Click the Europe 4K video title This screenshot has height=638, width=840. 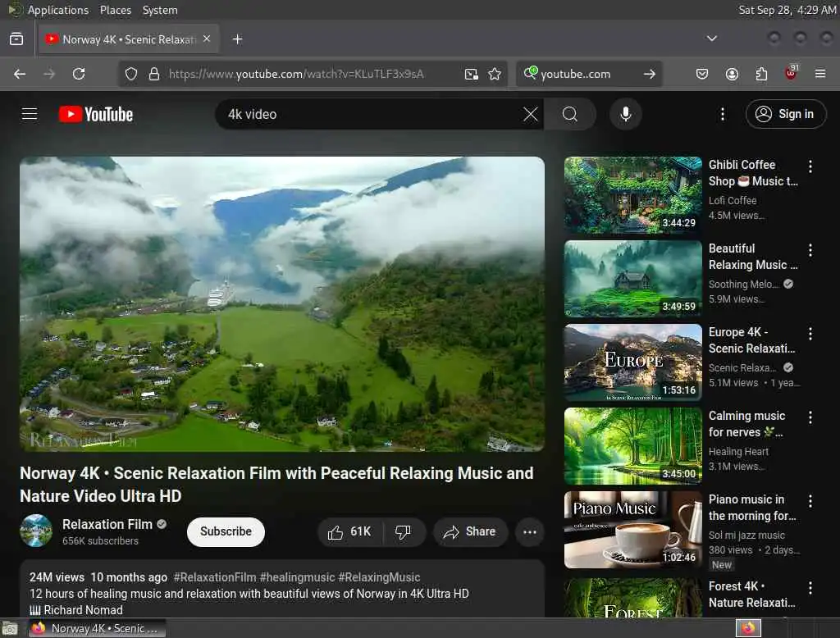(x=751, y=340)
